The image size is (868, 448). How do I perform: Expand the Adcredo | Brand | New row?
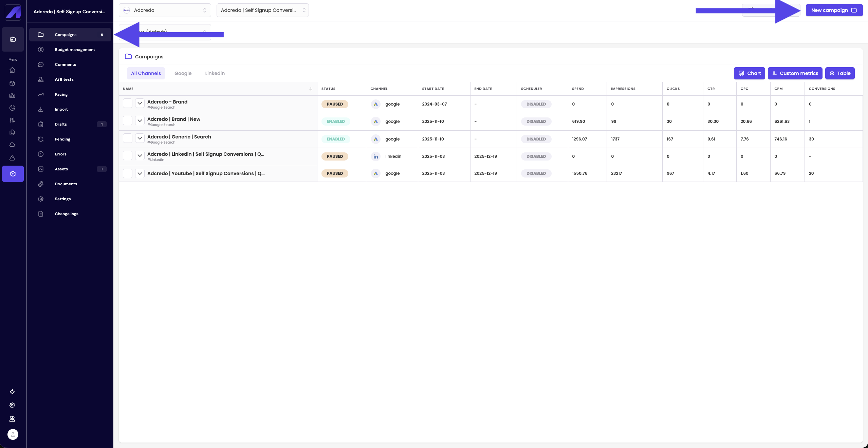(140, 120)
